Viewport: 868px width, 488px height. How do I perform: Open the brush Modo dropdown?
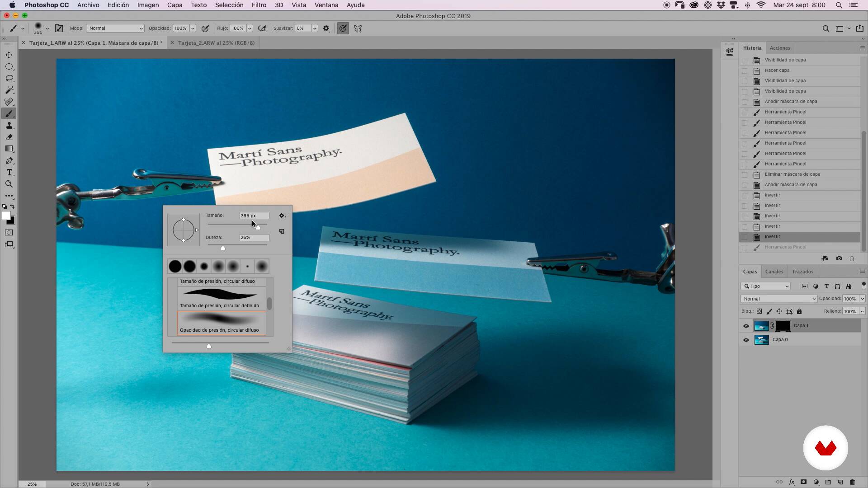coord(115,28)
